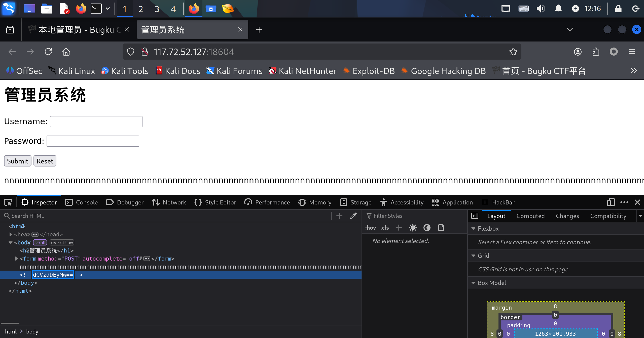The width and height of the screenshot is (644, 338).
Task: Click the responsive design mode icon
Action: click(x=611, y=202)
